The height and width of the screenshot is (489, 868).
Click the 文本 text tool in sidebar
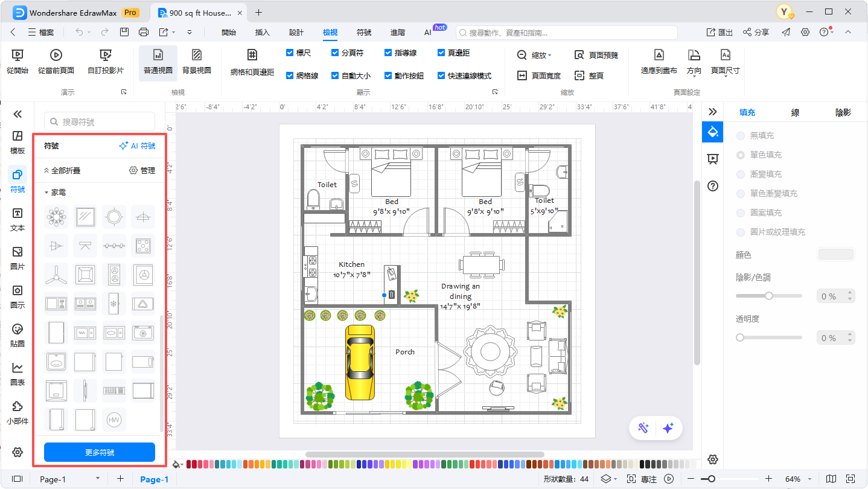pos(18,219)
